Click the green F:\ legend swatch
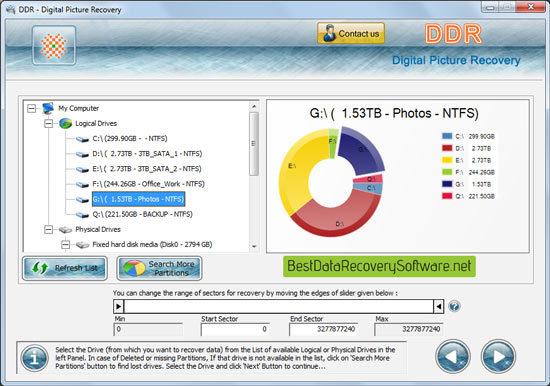The image size is (550, 386). [447, 172]
